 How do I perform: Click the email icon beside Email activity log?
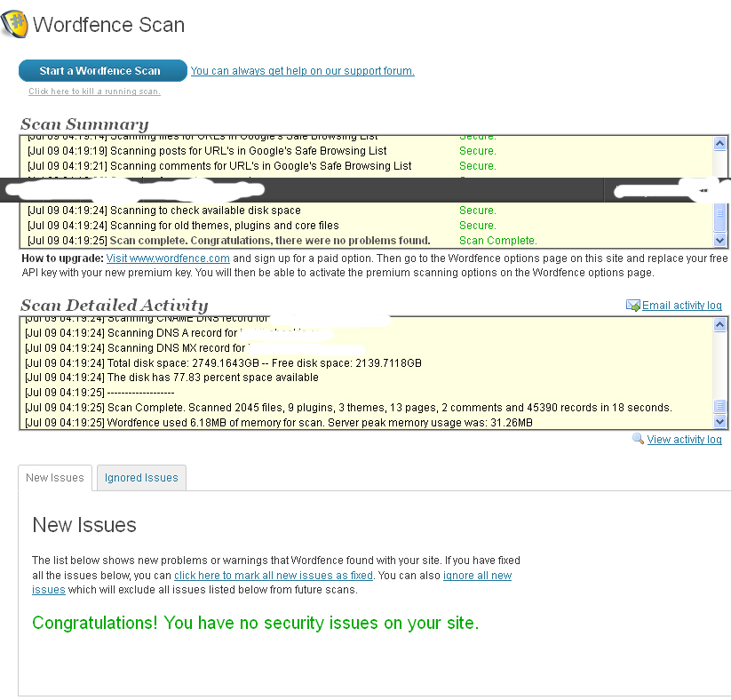[x=633, y=305]
